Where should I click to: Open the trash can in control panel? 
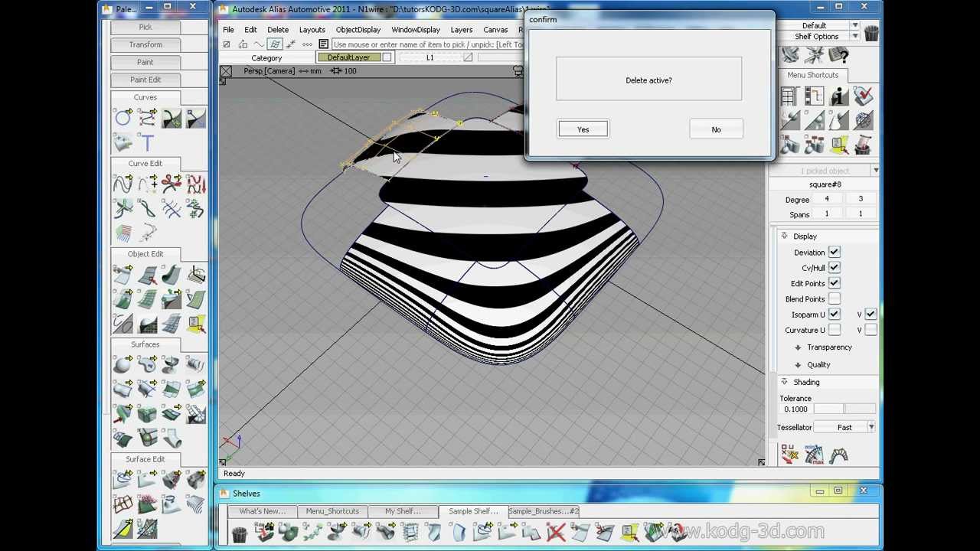pyautogui.click(x=871, y=33)
